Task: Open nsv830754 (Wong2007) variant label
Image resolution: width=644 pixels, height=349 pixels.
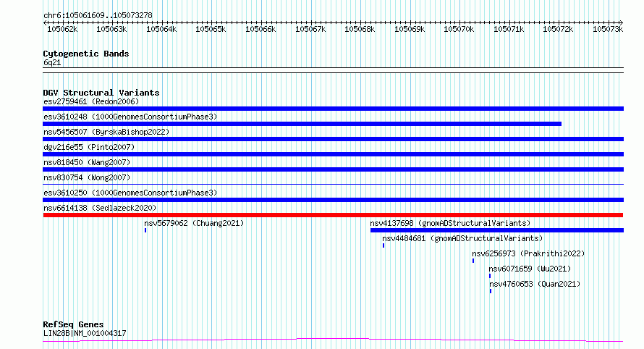Action: [x=87, y=177]
